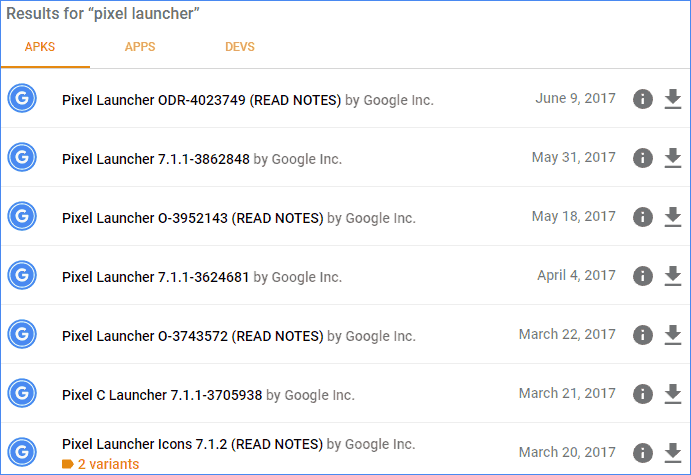Open Pixel Launcher Icons 7.1.2 link

pos(193,444)
